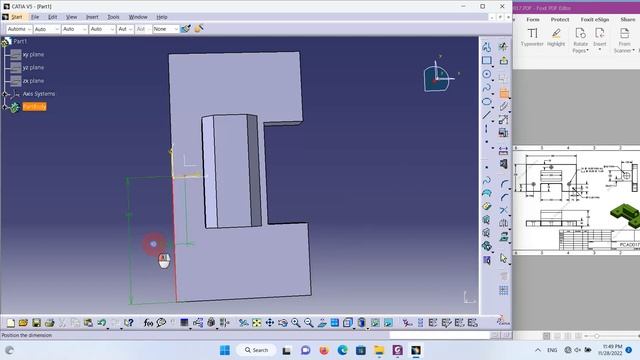The width and height of the screenshot is (640, 360).
Task: Select the Ellipse sketch tool
Action: pyautogui.click(x=487, y=102)
